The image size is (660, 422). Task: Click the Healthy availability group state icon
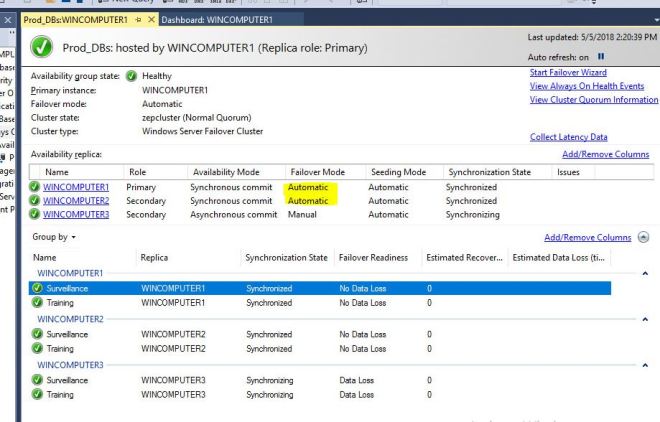point(131,77)
